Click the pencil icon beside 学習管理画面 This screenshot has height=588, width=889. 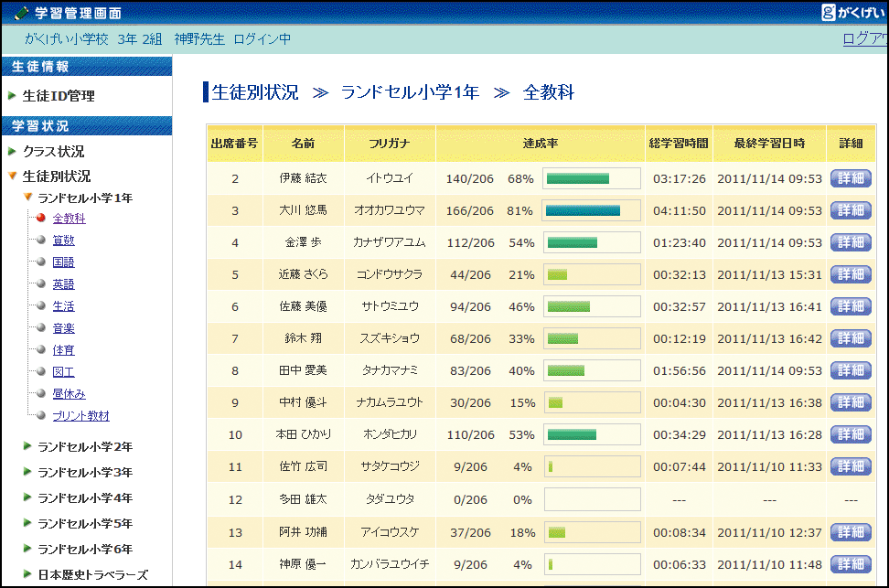point(20,13)
